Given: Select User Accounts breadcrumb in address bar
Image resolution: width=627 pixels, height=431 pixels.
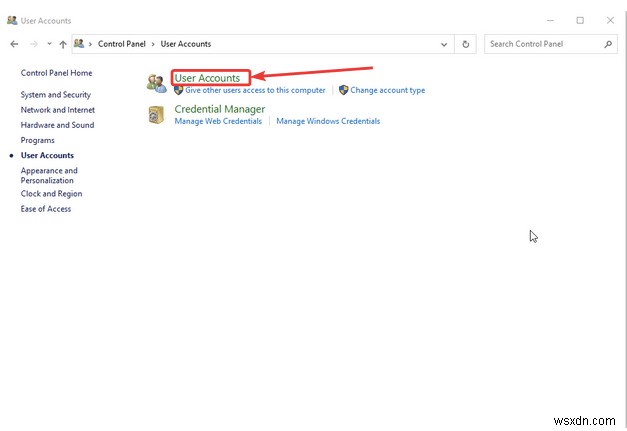Looking at the screenshot, I should point(186,44).
